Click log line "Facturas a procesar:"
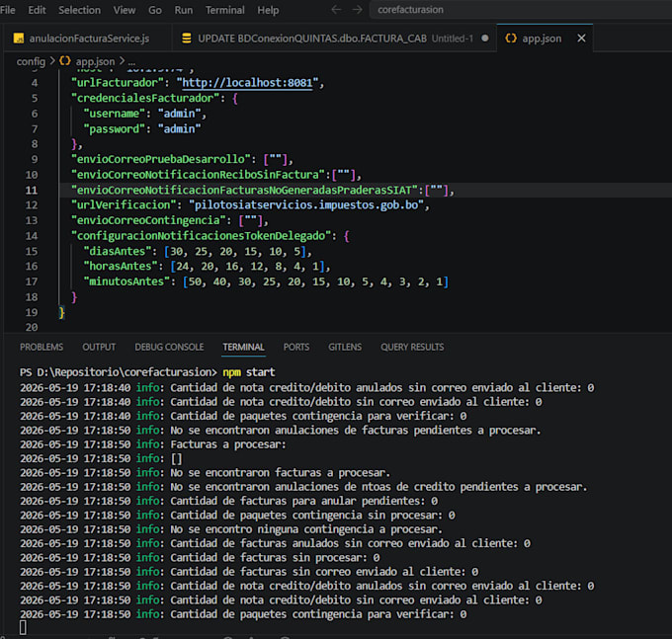This screenshot has width=672, height=639. click(x=228, y=444)
